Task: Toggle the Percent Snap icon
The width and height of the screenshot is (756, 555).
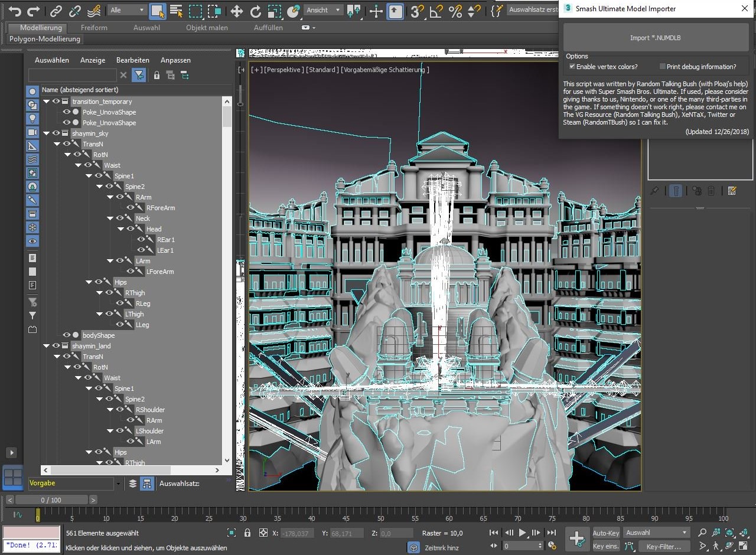Action: 455,11
